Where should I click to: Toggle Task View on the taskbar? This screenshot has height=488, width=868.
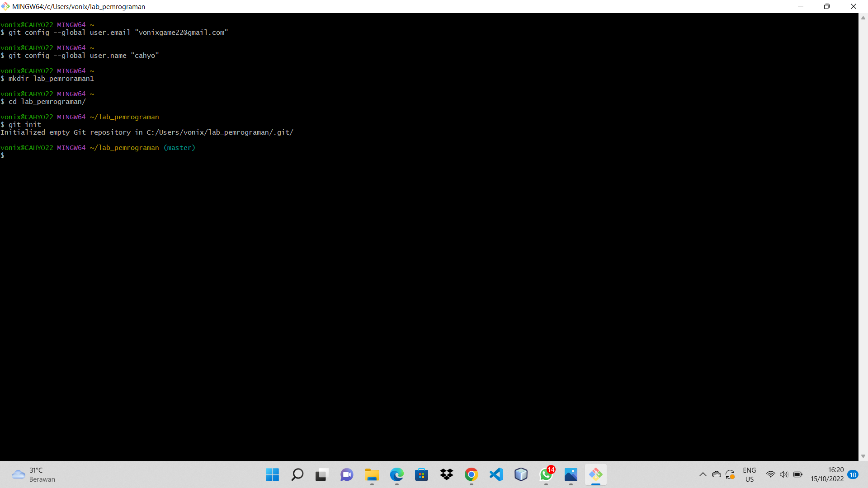(321, 474)
